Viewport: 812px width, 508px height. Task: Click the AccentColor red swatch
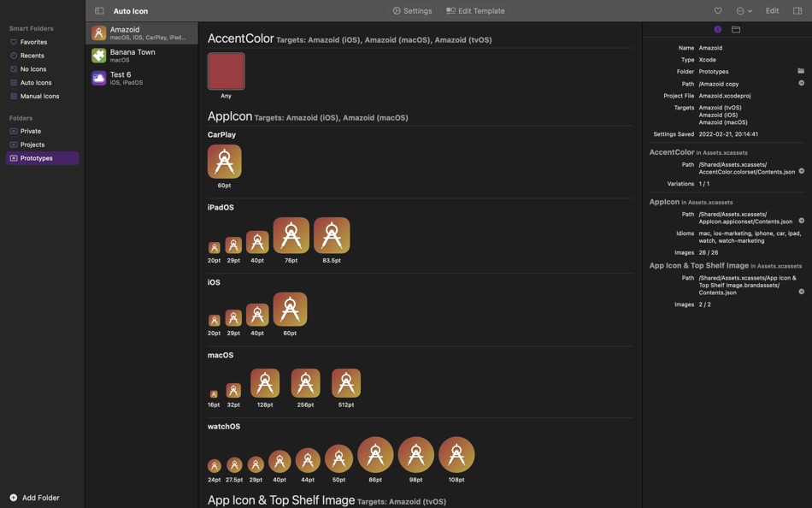[x=227, y=72]
